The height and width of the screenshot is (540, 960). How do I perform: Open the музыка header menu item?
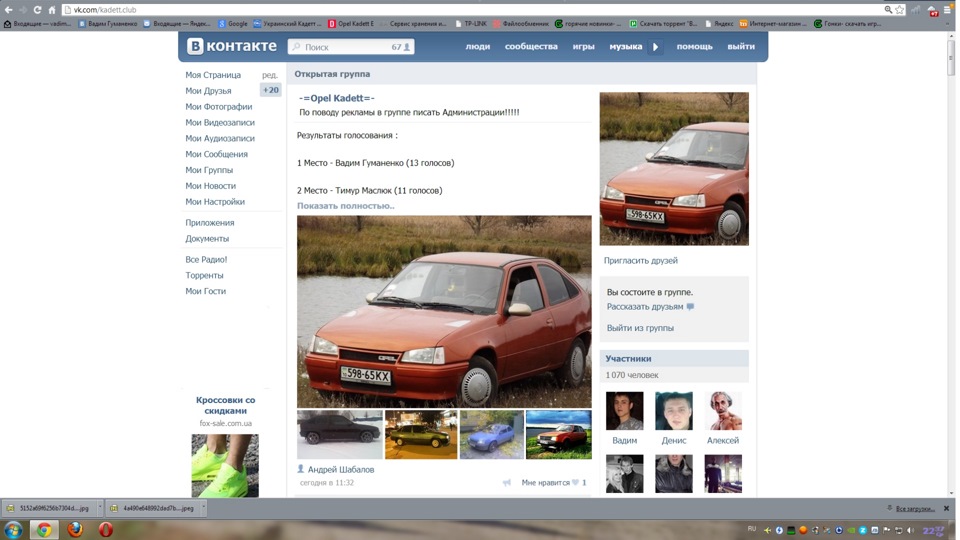point(625,47)
